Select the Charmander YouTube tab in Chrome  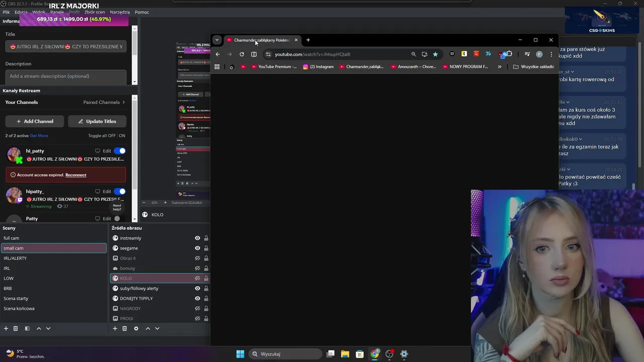click(x=262, y=40)
